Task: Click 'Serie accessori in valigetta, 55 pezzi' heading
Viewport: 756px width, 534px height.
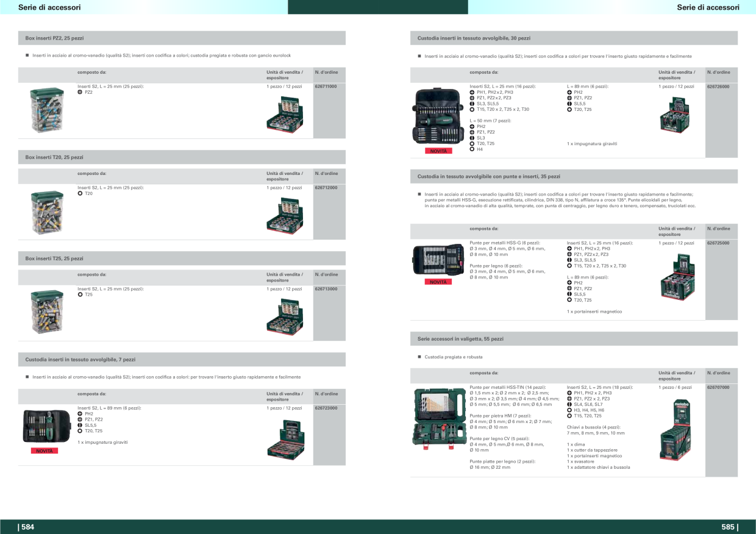Action: [460, 338]
